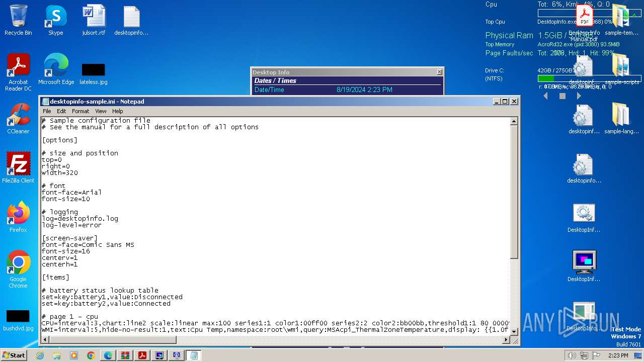The width and height of the screenshot is (644, 362).
Task: Click Notepad's horizontal scrollbar left arrow
Action: 45,340
